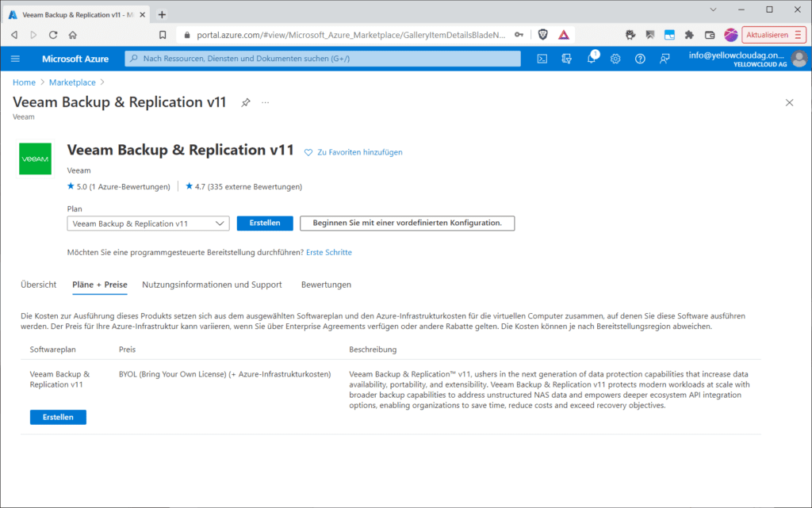Select the Pläne + Preise tab
This screenshot has height=508, width=812.
point(100,285)
